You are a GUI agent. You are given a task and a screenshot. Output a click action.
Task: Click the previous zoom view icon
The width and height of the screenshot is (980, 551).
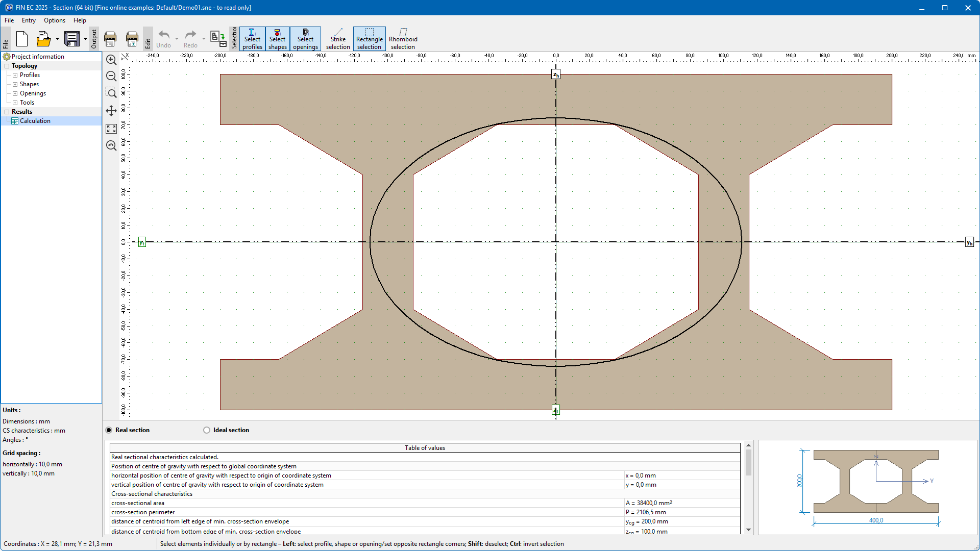point(111,145)
